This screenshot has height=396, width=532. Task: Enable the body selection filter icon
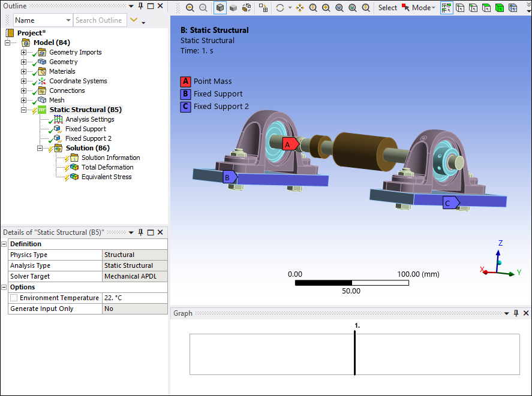click(x=500, y=7)
